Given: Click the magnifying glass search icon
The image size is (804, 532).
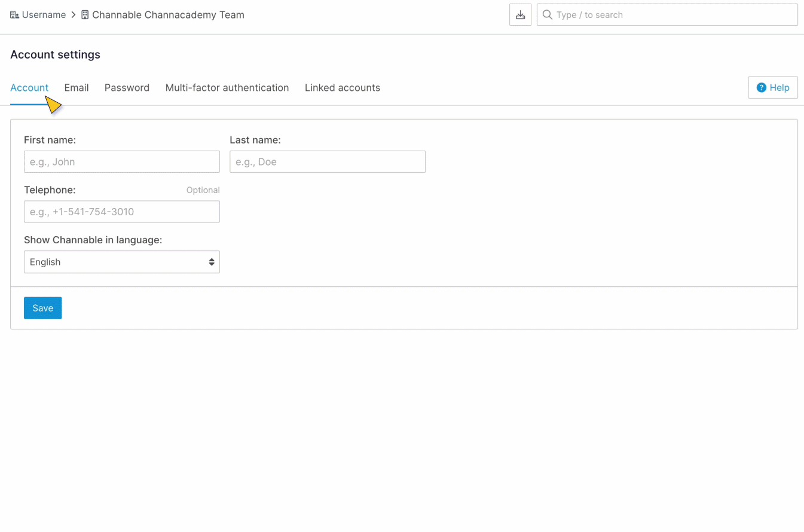Looking at the screenshot, I should [x=547, y=15].
